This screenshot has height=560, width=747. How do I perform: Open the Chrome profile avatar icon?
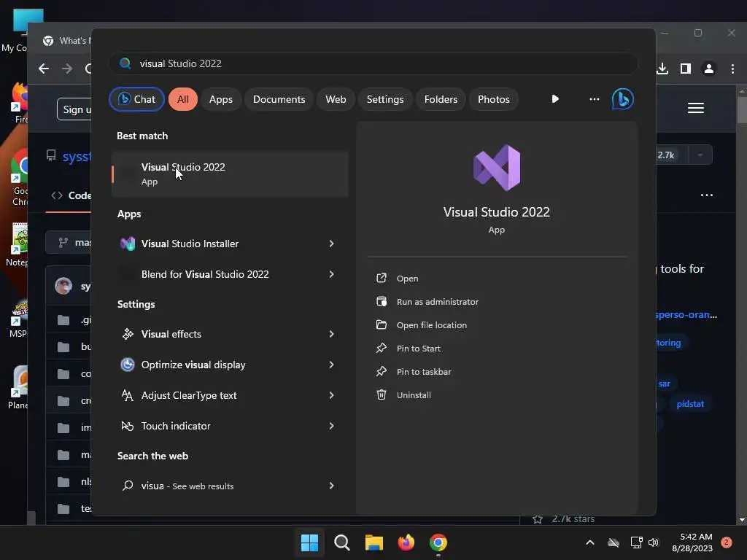[x=709, y=69]
